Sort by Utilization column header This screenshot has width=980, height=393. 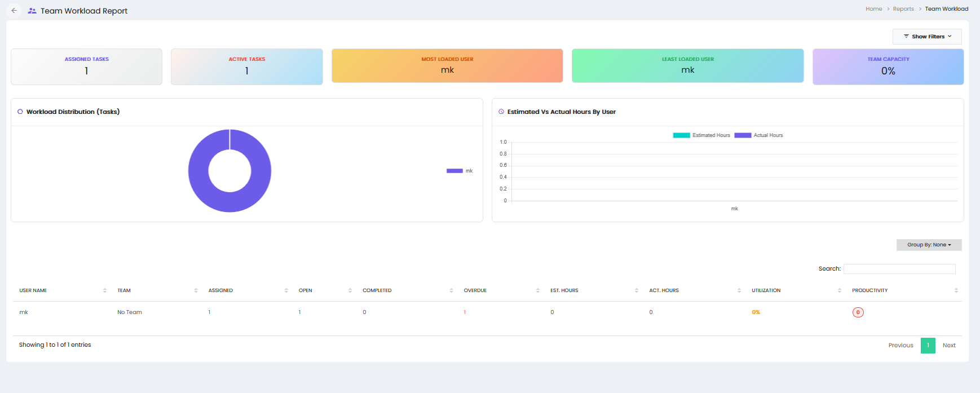point(766,290)
